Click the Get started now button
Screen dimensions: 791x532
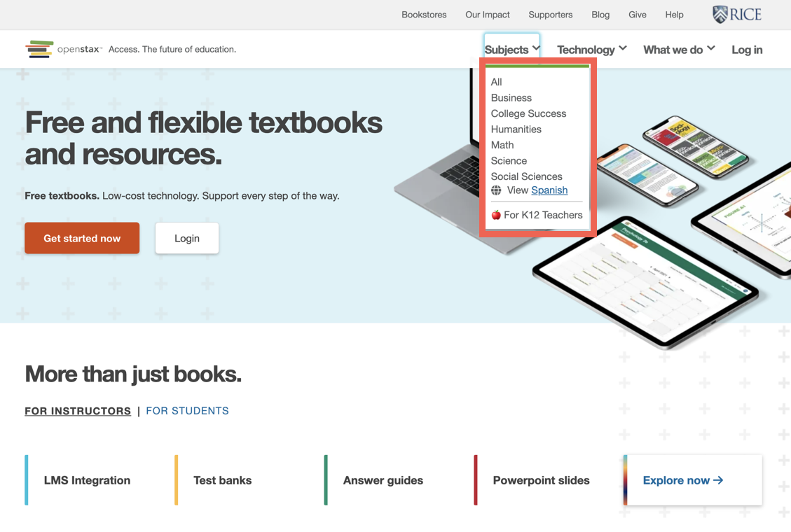click(x=82, y=238)
